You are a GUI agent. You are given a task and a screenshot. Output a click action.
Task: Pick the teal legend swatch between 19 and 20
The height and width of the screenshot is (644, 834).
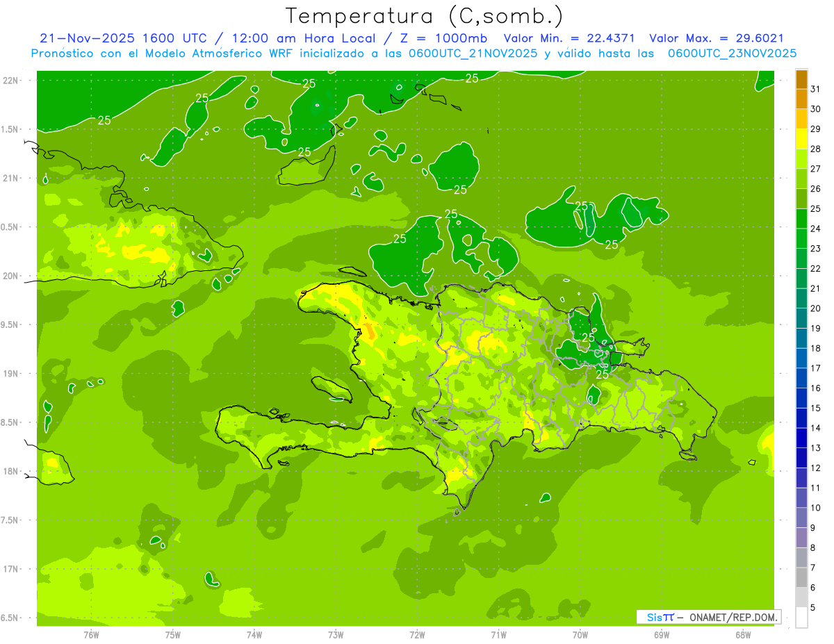801,319
